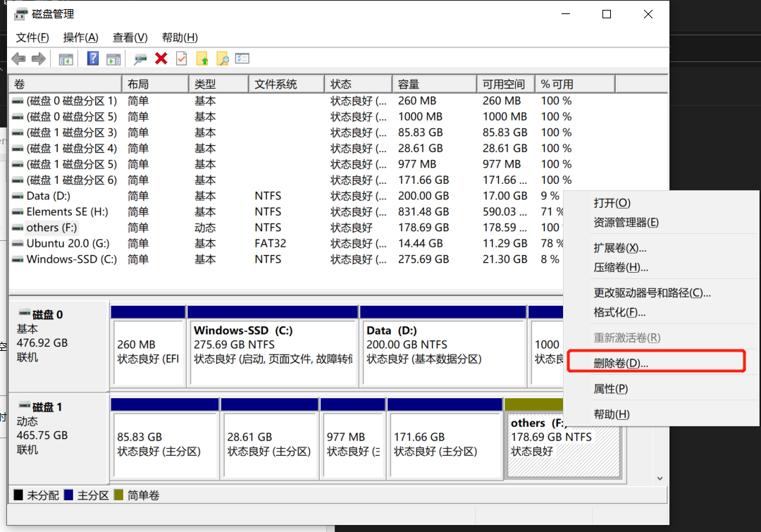Select the 28.61 GB partition block on 磁盘 1
The height and width of the screenshot is (532, 761).
[x=269, y=438]
